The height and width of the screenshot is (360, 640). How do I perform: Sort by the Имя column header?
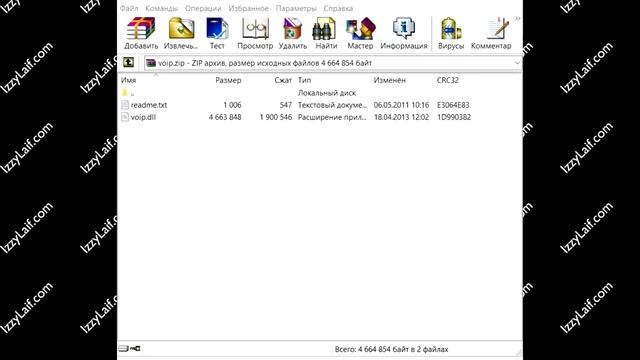(129, 80)
